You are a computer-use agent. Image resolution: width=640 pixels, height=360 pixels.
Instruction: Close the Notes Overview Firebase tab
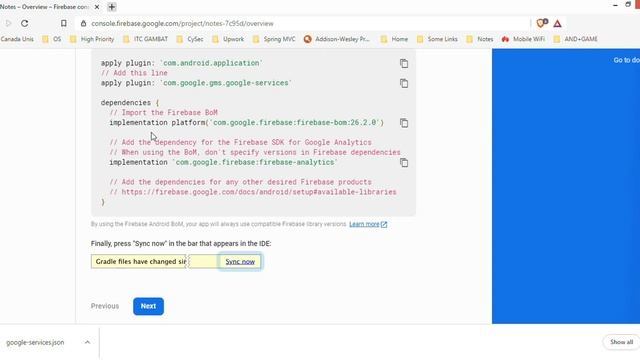[97, 7]
